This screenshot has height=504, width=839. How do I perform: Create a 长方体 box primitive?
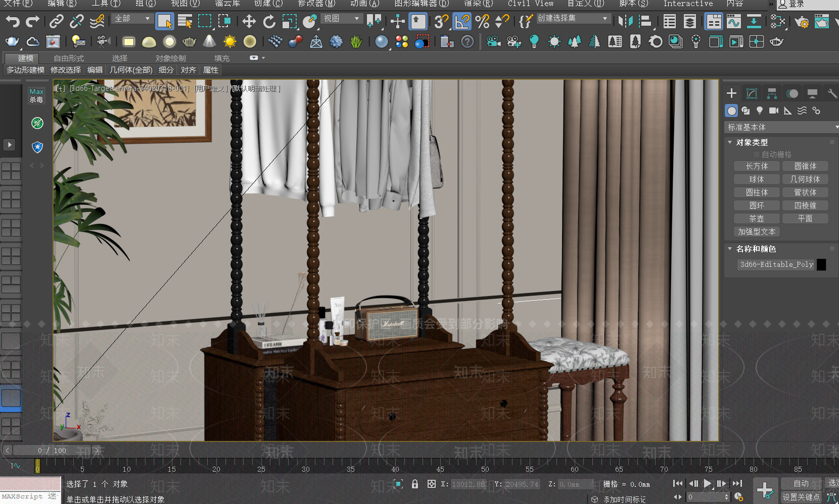757,166
